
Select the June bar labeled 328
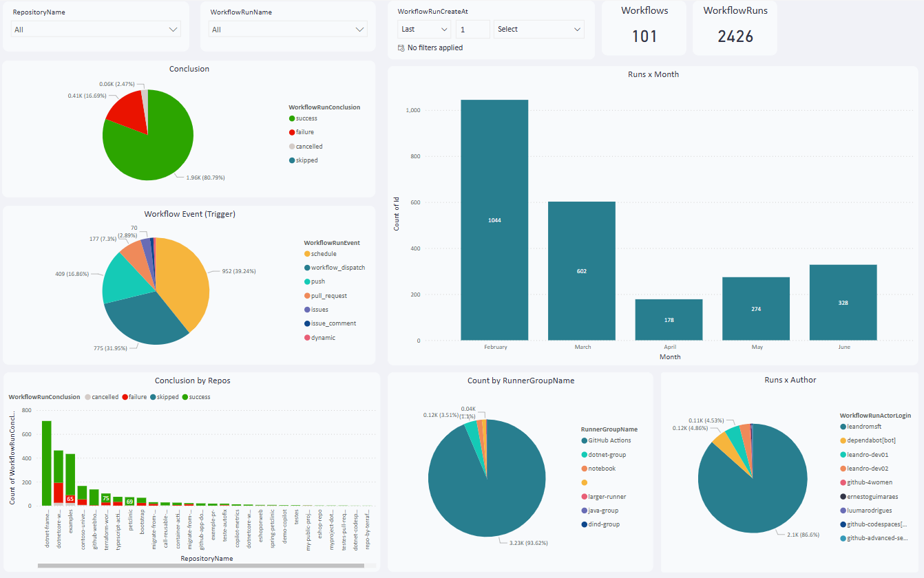tap(843, 303)
